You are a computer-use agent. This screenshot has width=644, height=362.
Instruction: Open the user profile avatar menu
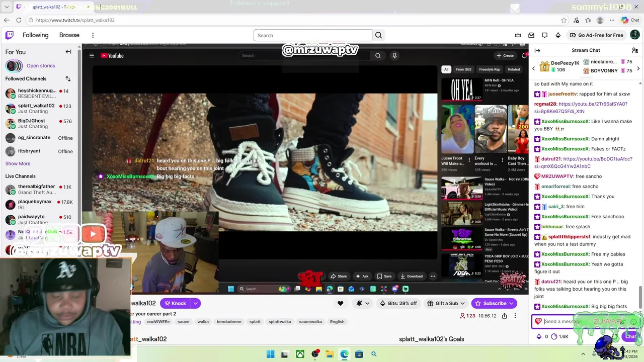[635, 35]
